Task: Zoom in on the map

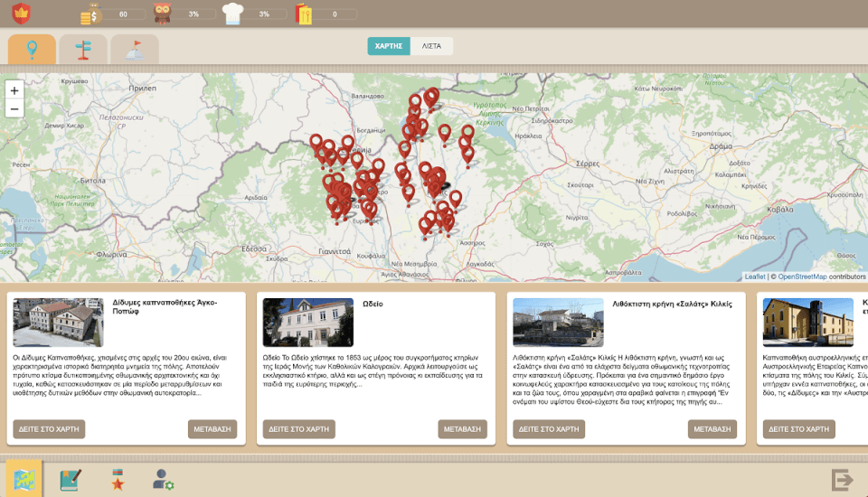Action: coord(14,90)
